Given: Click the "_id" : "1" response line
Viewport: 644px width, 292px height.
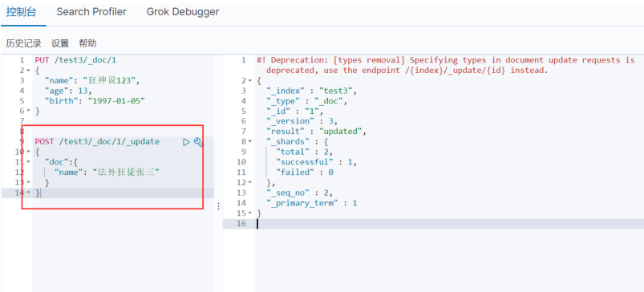Looking at the screenshot, I should (x=295, y=112).
